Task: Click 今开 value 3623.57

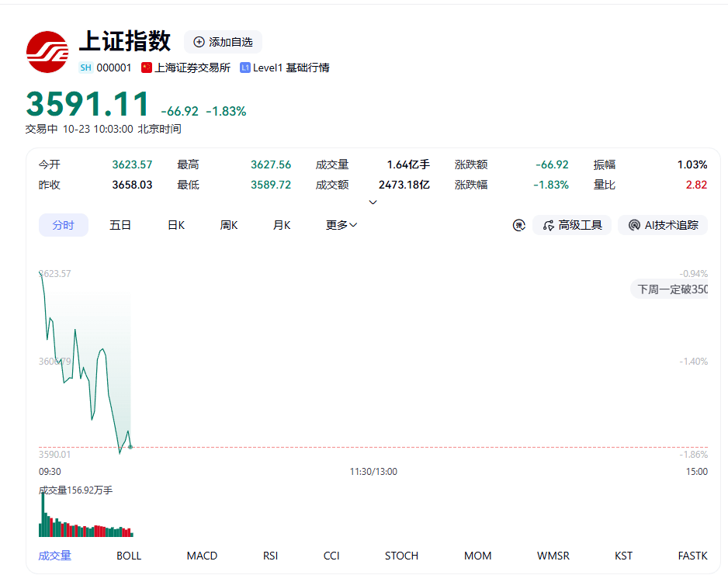Action: 132,165
